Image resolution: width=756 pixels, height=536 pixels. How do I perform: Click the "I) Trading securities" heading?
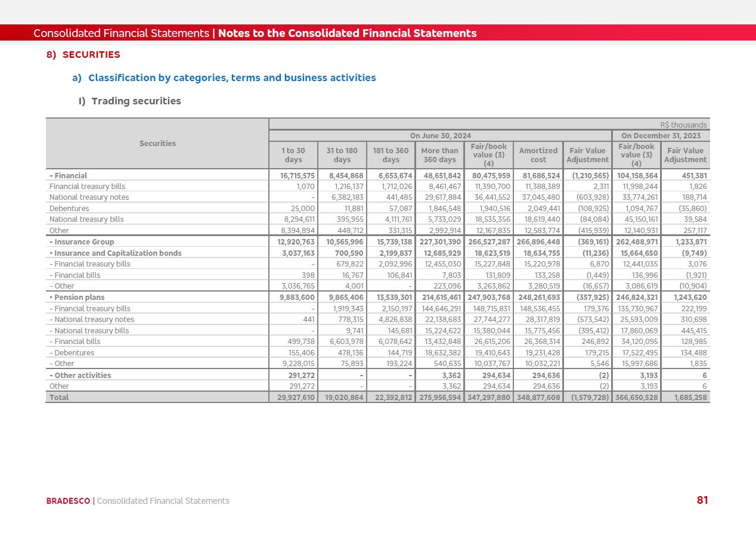[x=129, y=101]
